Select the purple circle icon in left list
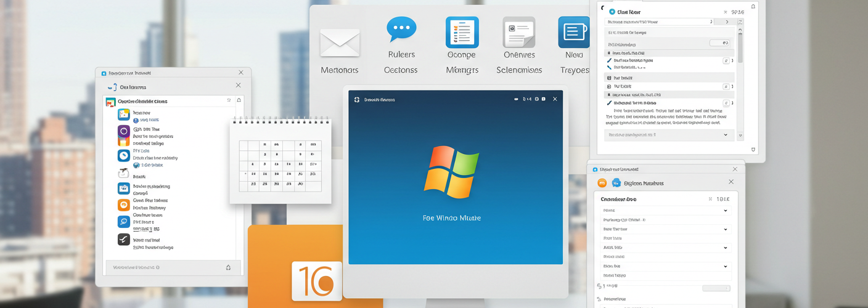The image size is (868, 308). pos(123,132)
